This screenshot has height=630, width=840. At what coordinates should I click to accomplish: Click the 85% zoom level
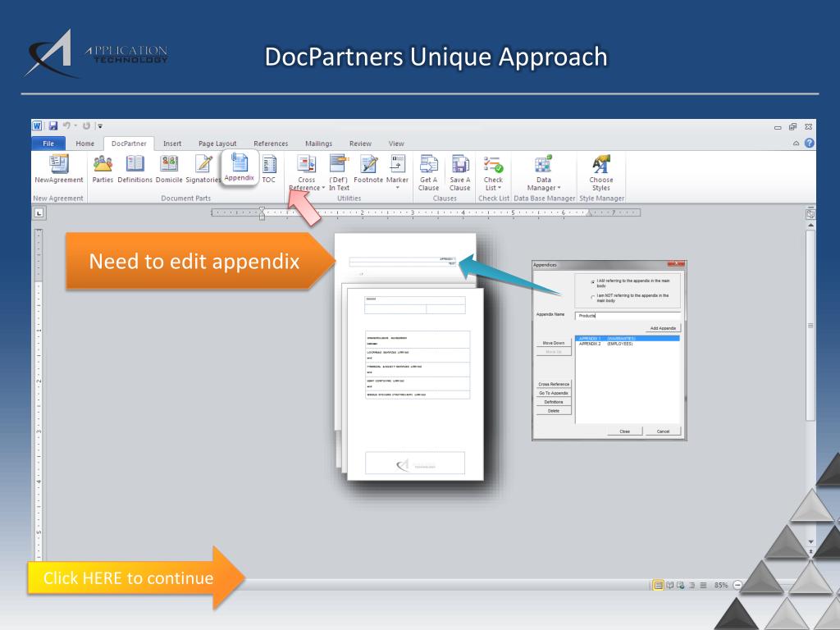point(720,585)
